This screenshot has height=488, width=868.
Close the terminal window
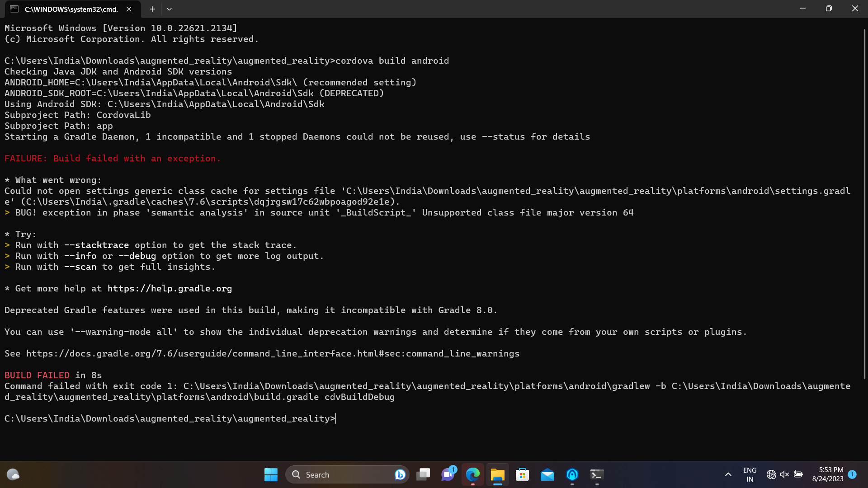coord(855,9)
